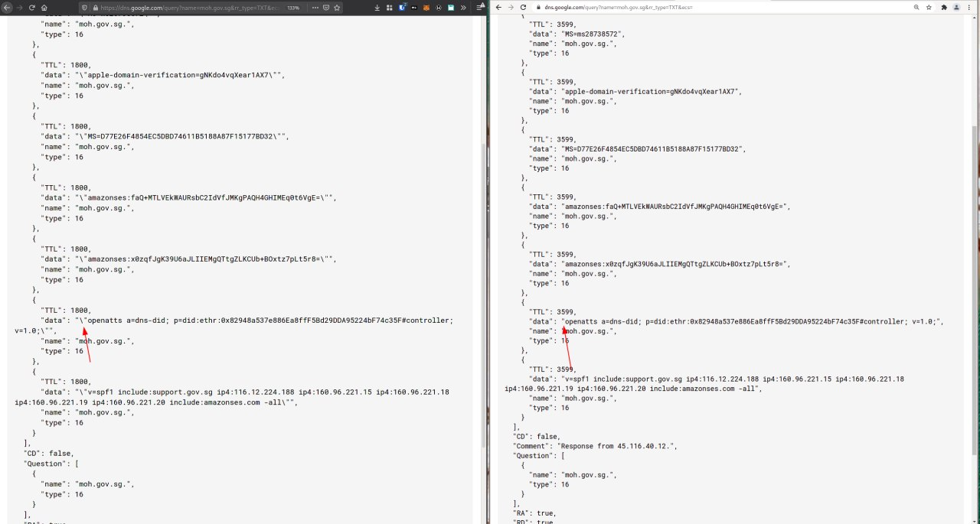This screenshot has width=980, height=524.
Task: Open the Firefox page actions "..." menu
Action: [x=314, y=7]
